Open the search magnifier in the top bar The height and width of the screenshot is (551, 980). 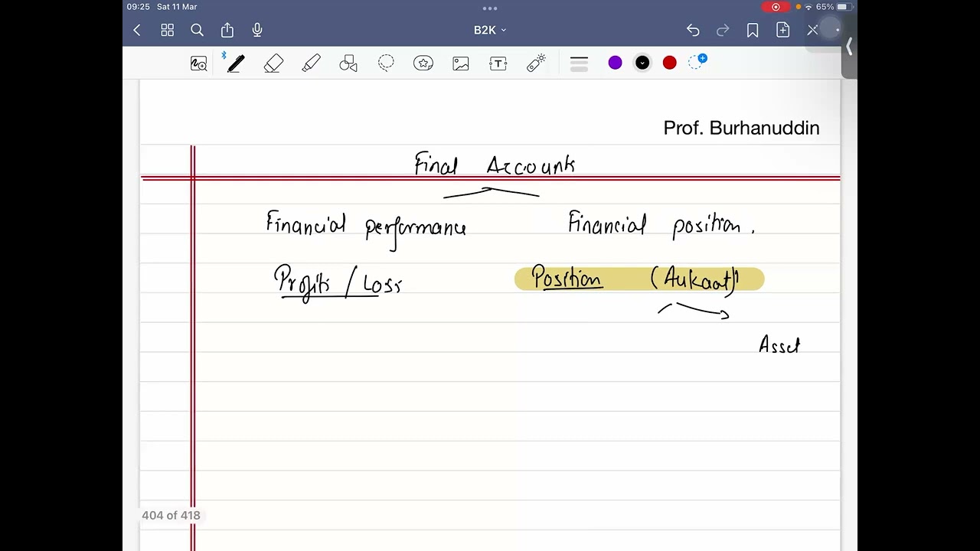[x=197, y=30]
